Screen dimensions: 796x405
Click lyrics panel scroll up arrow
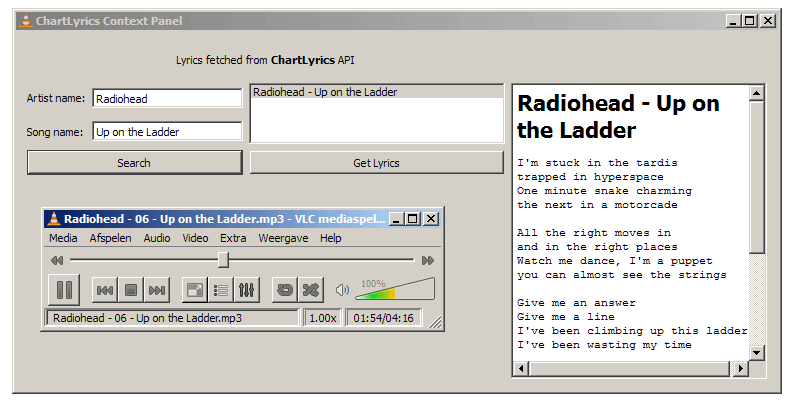(756, 93)
